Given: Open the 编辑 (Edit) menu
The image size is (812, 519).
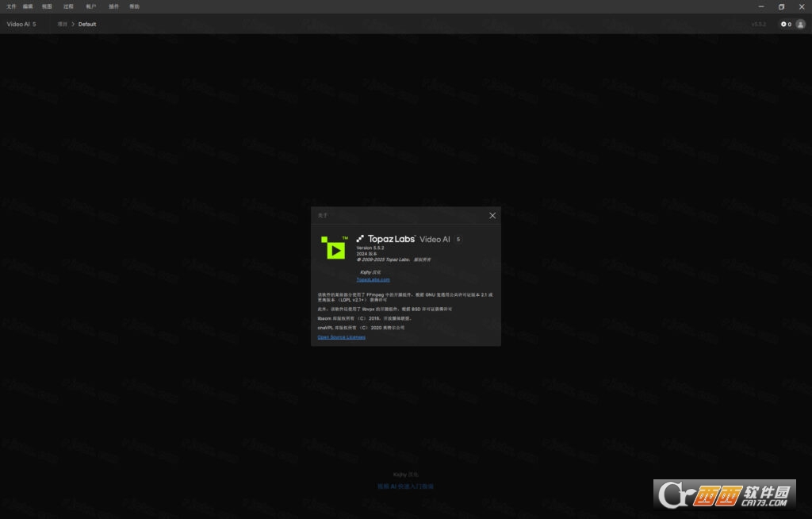Looking at the screenshot, I should 28,6.
